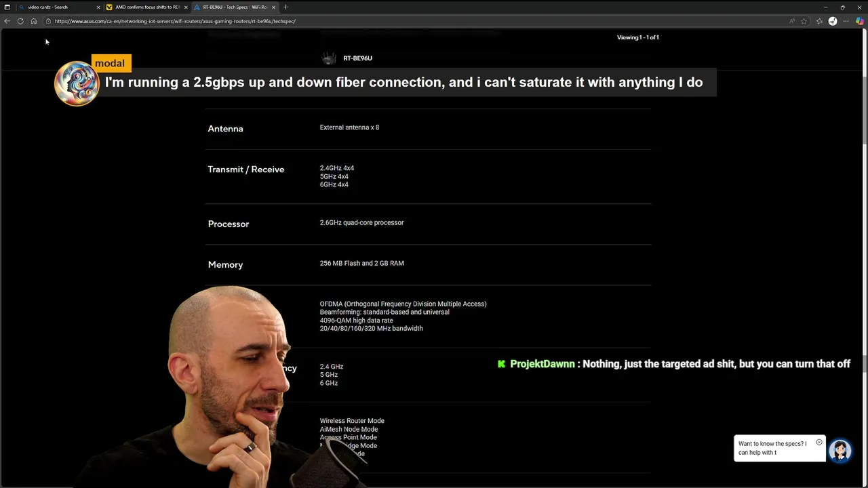
Task: Select the RT-BE96U Tech Specs tab
Action: [x=234, y=7]
